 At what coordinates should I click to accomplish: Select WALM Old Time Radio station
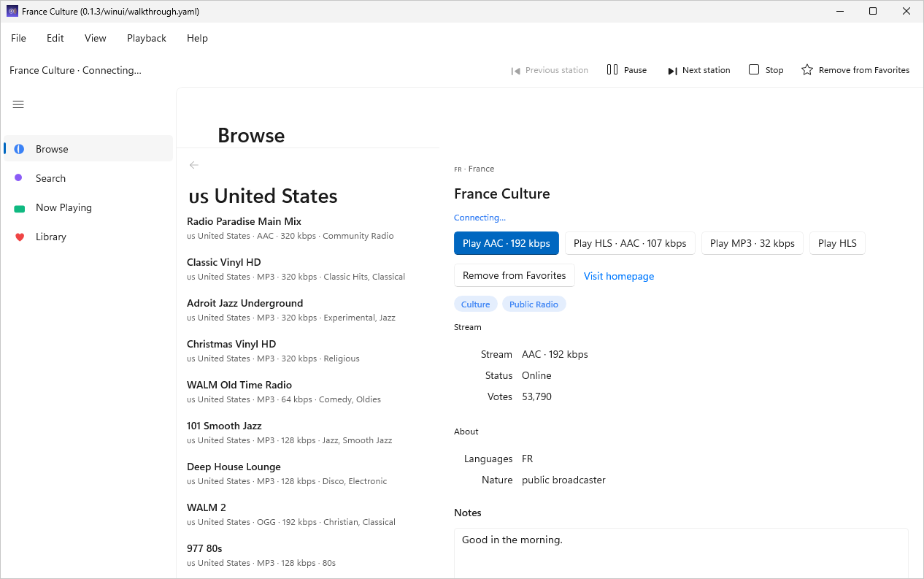(x=308, y=391)
